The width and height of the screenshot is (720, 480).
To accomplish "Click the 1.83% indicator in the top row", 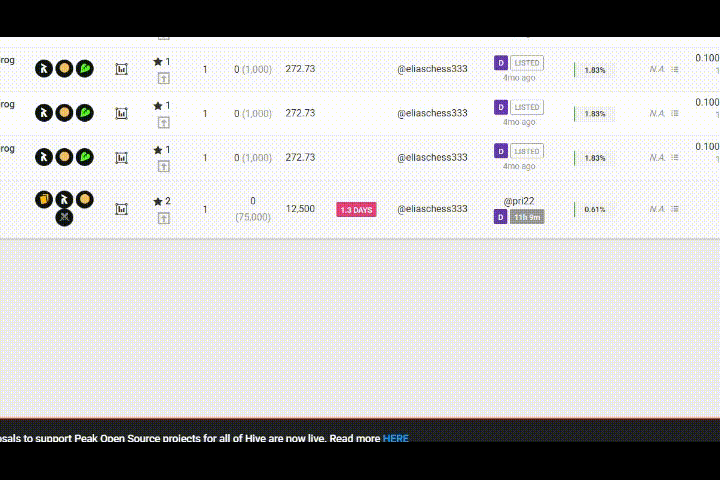I will pos(595,70).
